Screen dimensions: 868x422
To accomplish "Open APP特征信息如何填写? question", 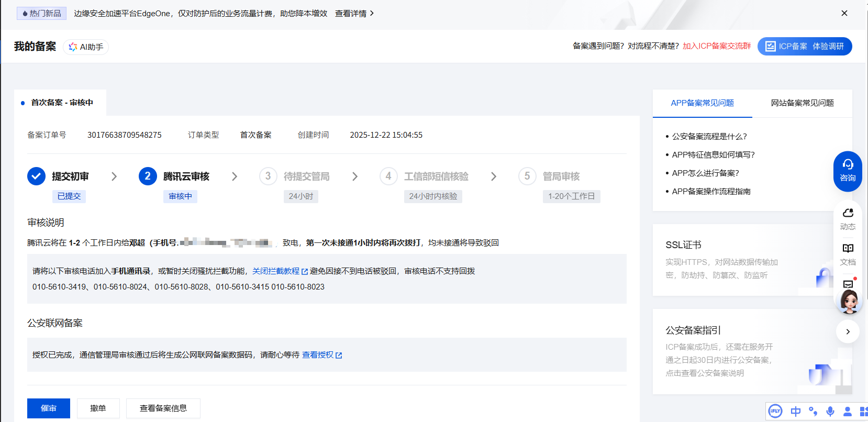I will [x=714, y=155].
